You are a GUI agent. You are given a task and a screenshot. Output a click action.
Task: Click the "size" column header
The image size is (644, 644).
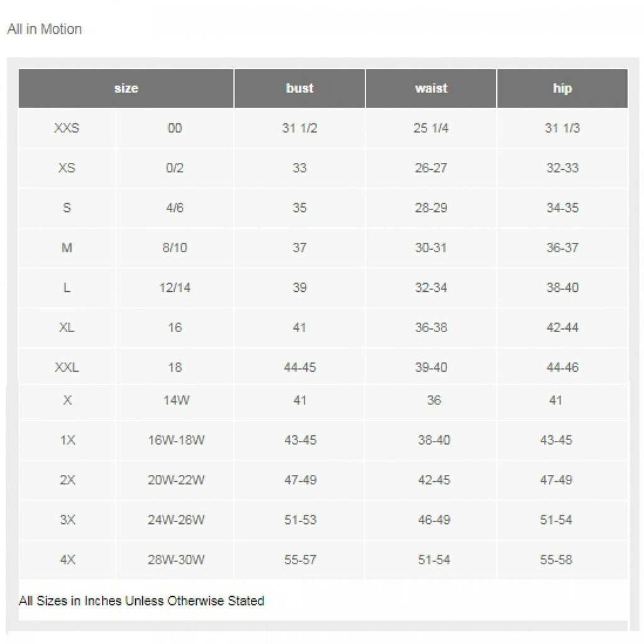[126, 89]
